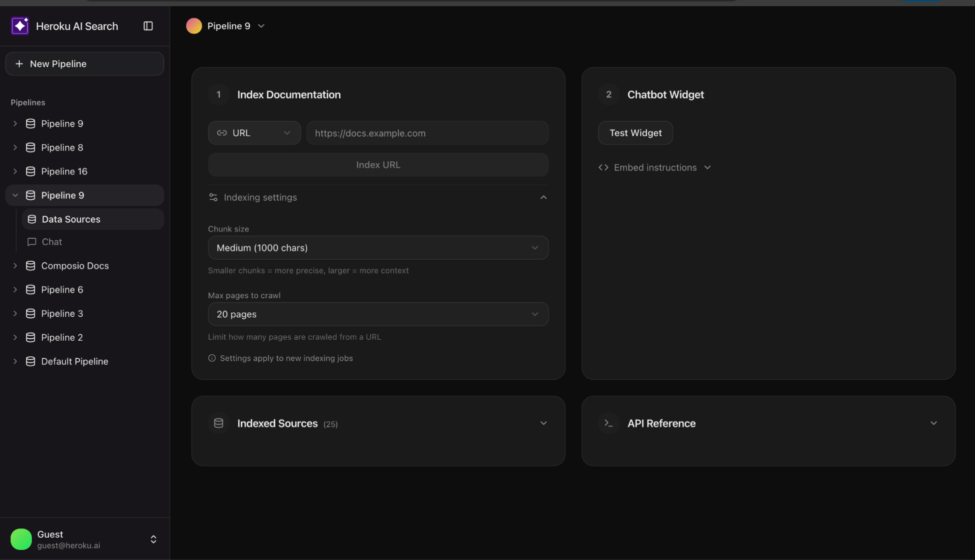Expand the Composio Docs pipeline tree
Viewport: 975px width, 560px height.
15,266
